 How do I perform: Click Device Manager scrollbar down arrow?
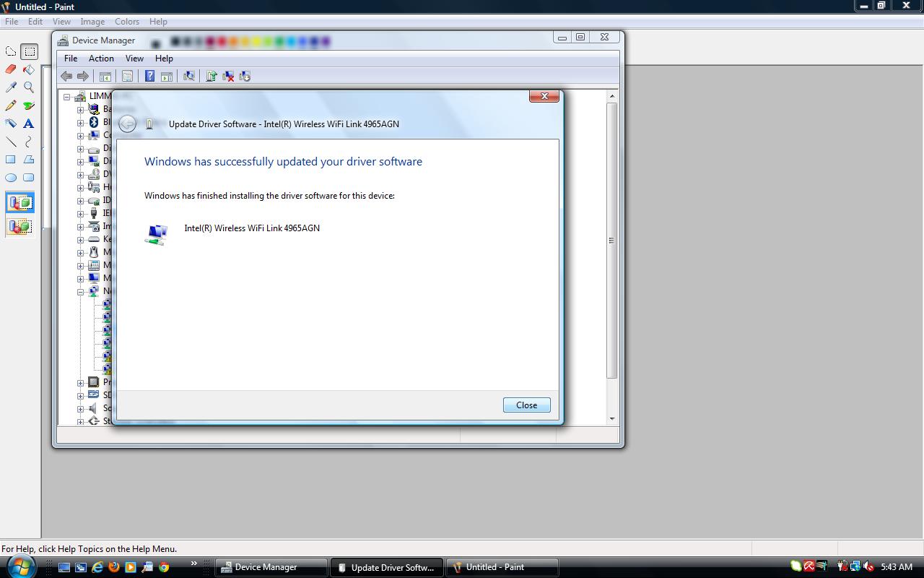click(x=612, y=418)
